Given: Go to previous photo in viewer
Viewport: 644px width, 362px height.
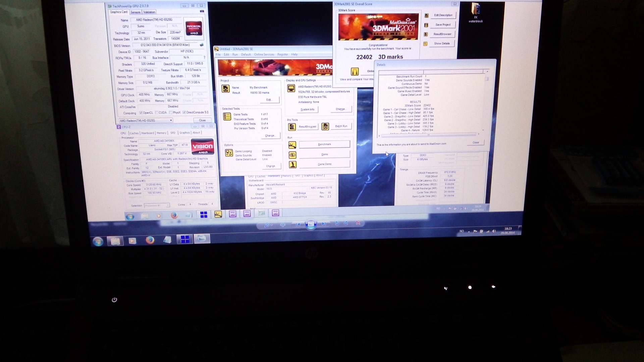Looking at the screenshot, I should [x=298, y=224].
